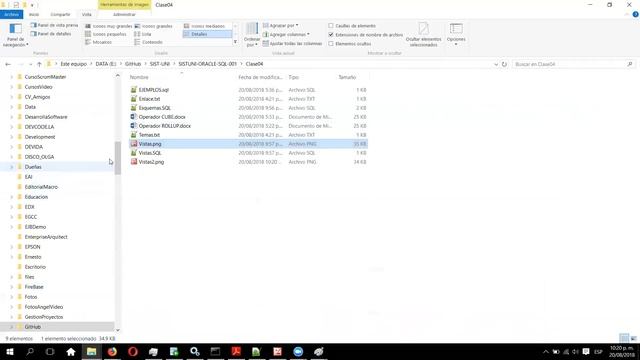The image size is (640, 360).
Task: Open the Opciones button
Action: (x=456, y=35)
